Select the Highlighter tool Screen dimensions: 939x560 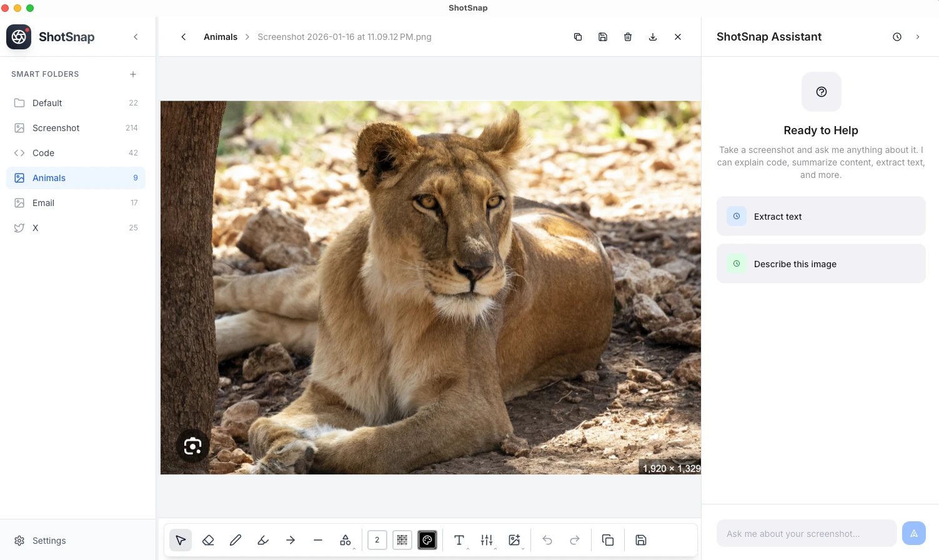click(x=263, y=540)
